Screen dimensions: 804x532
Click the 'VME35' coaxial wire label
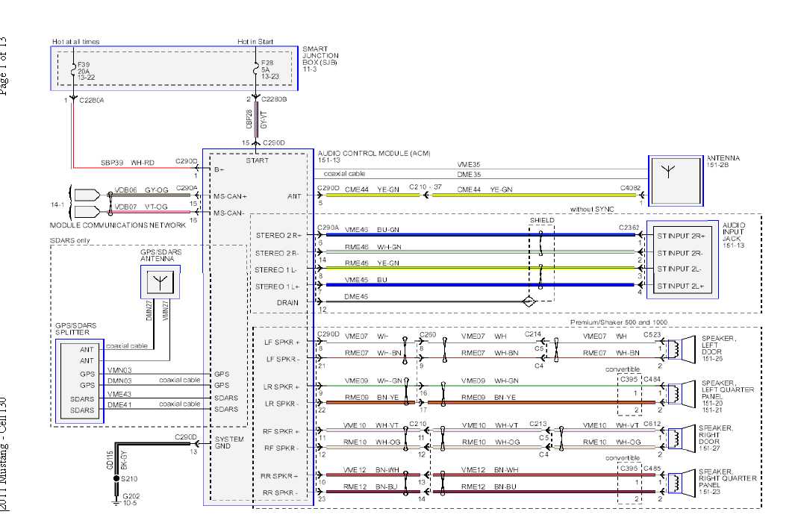point(469,164)
